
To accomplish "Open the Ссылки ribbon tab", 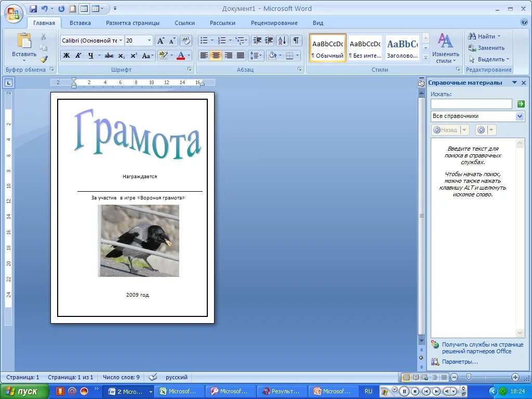I will [184, 23].
